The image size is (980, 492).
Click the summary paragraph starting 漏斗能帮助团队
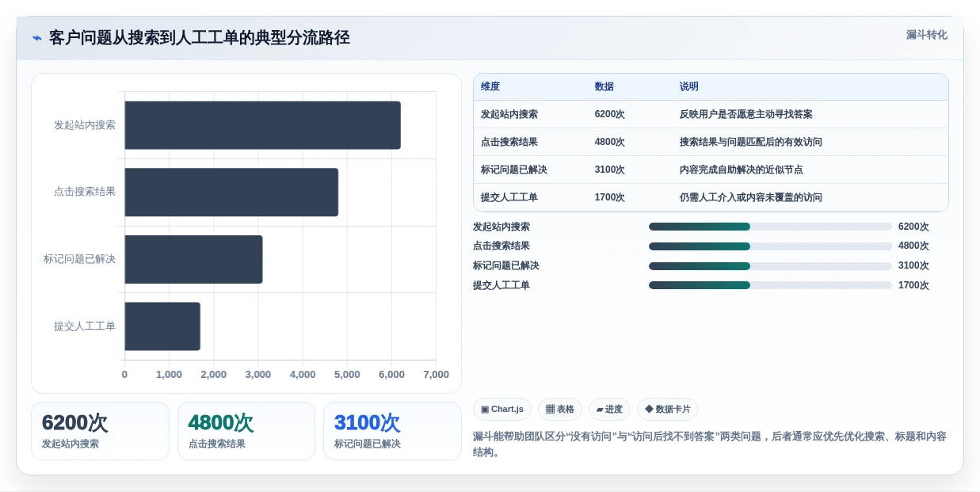pyautogui.click(x=710, y=444)
